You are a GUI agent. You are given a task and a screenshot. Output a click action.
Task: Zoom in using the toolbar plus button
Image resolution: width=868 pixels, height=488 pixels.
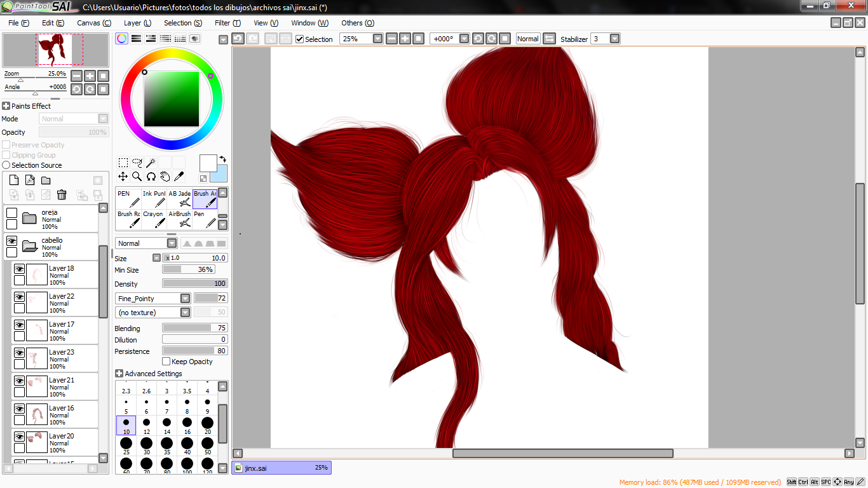coord(405,39)
